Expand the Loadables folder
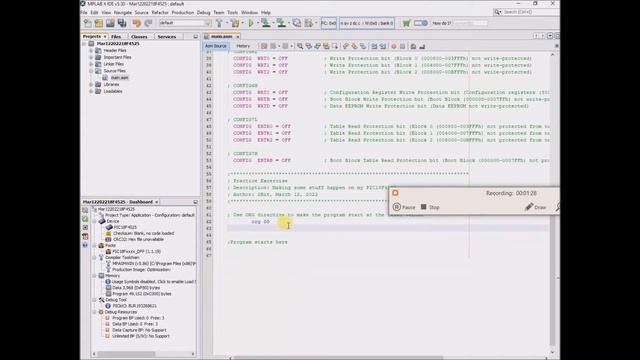 (x=91, y=91)
